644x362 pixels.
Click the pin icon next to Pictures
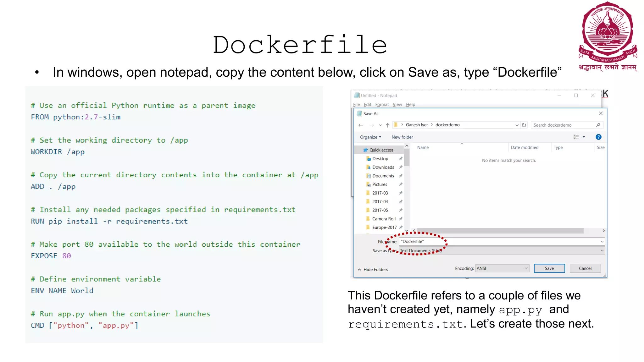401,184
